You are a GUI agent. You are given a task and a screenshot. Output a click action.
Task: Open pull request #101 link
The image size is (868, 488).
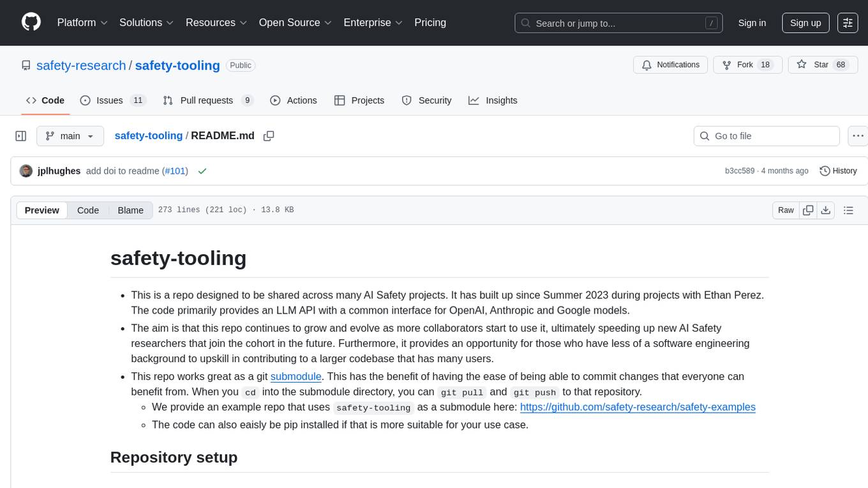coord(174,171)
